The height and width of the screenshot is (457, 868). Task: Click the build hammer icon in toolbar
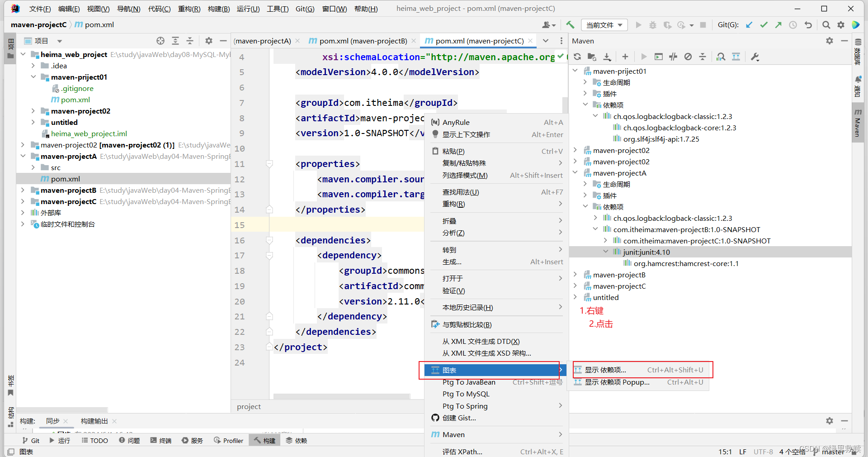tap(570, 25)
